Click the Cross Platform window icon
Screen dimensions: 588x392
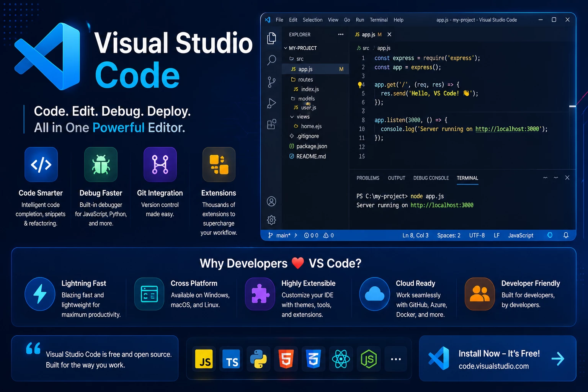(149, 294)
